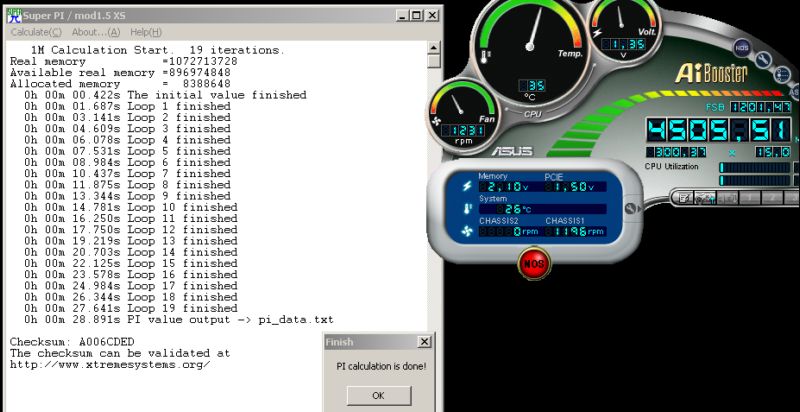Viewport: 800px width, 412px height.
Task: Click the notepad edit icon in bottom toolbar
Action: coord(684,198)
